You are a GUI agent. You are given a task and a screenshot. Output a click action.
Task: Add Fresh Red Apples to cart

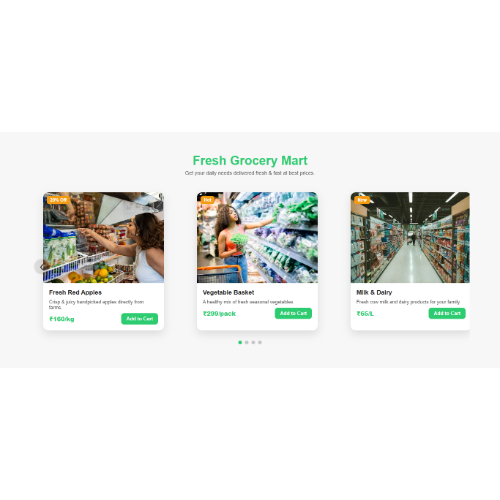139,319
